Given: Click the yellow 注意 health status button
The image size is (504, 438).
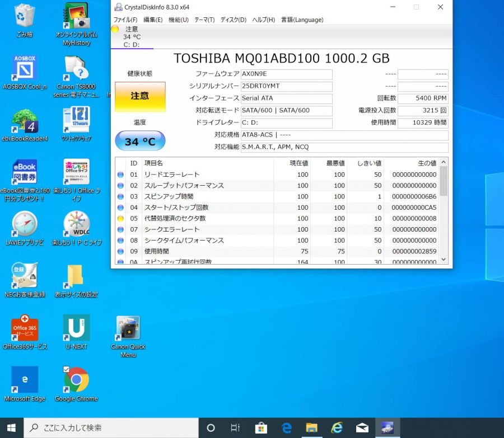Looking at the screenshot, I should coord(140,96).
